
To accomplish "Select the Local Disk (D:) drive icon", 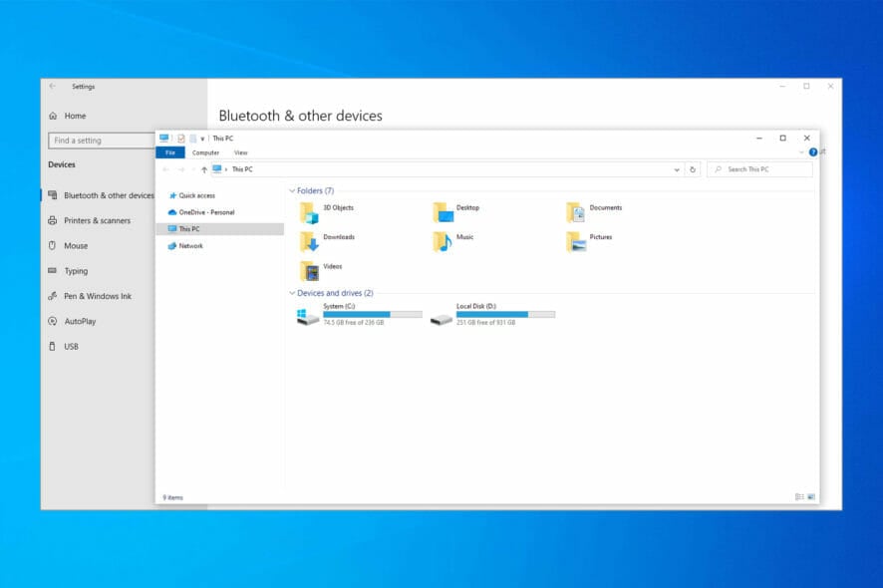I will coord(441,319).
